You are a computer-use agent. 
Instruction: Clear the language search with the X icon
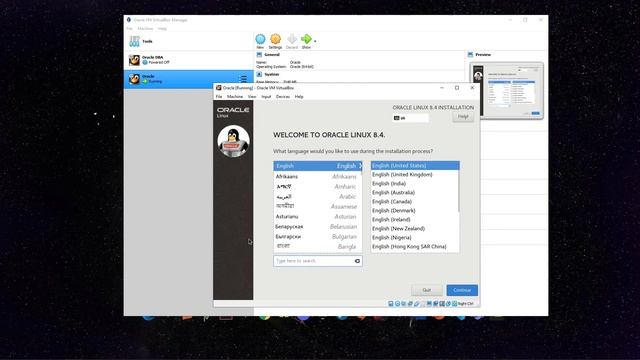(x=357, y=261)
